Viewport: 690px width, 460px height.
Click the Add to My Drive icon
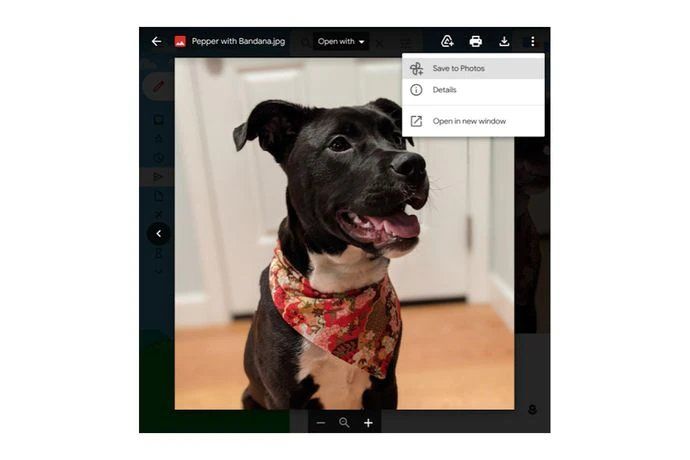(x=447, y=41)
